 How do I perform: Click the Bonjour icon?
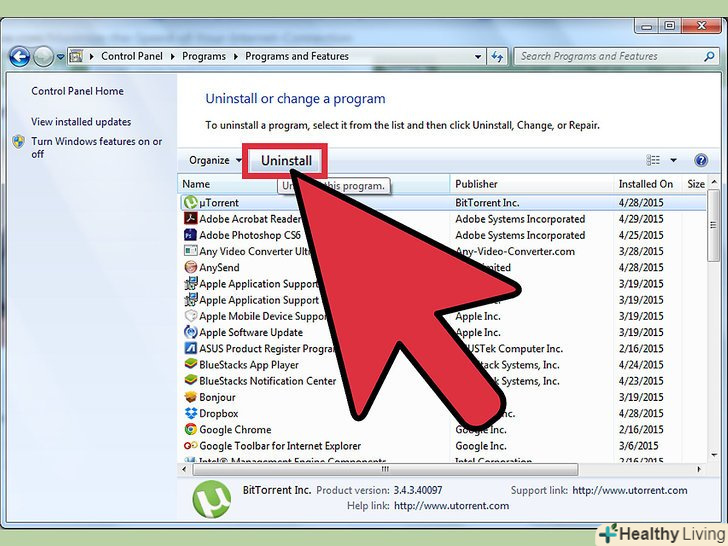tap(191, 397)
